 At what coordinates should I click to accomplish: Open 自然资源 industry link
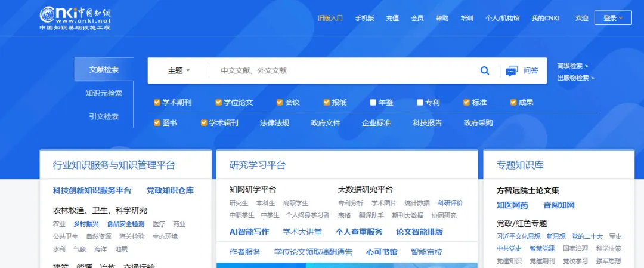point(98,236)
